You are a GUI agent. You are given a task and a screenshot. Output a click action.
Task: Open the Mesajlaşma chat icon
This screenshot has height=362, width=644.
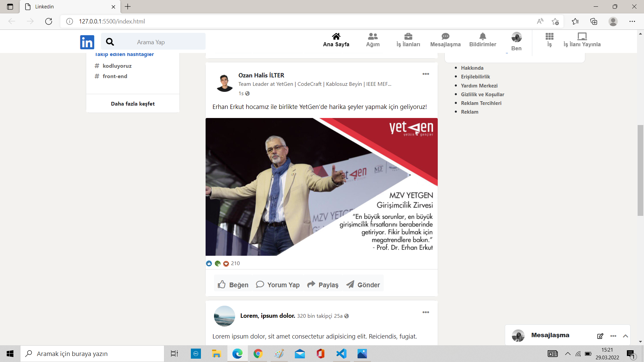pos(445,37)
